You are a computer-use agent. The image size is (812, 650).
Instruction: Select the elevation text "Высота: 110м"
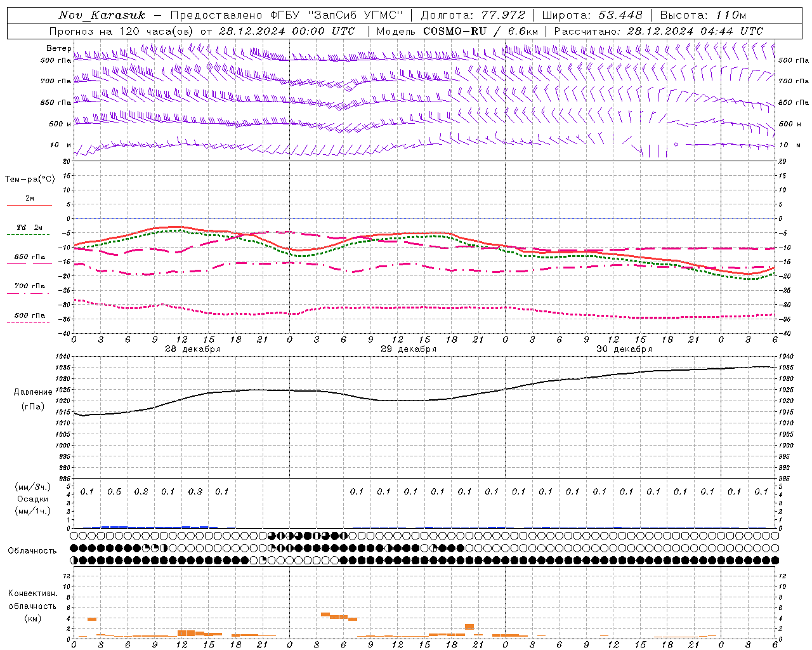point(703,15)
